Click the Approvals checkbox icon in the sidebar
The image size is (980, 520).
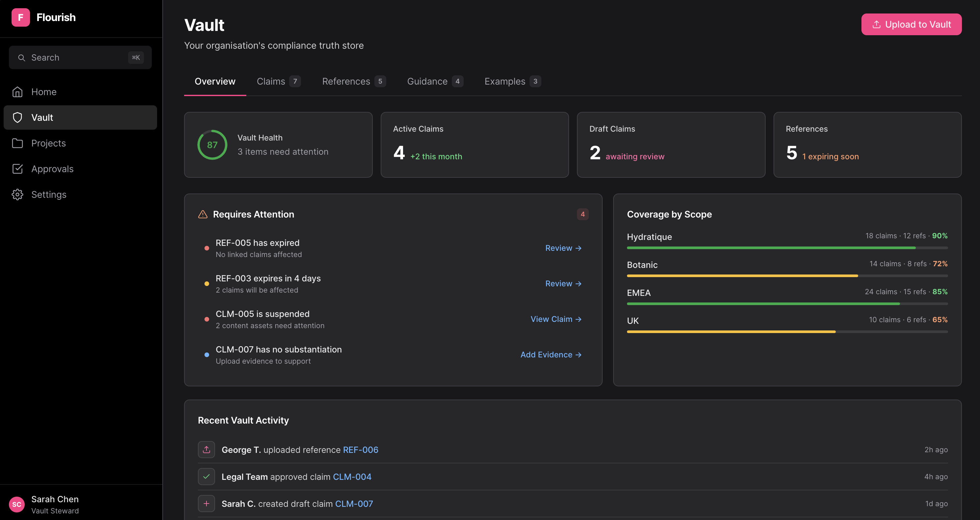pyautogui.click(x=17, y=169)
